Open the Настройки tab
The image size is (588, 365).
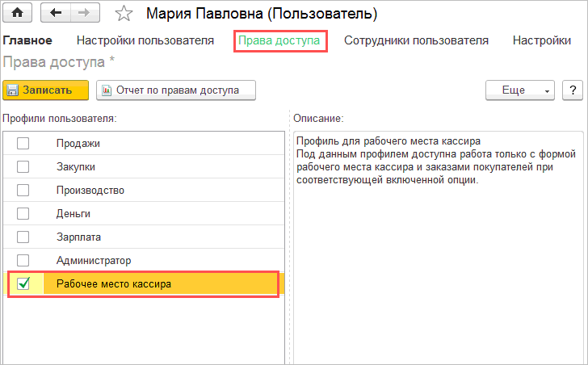[542, 40]
